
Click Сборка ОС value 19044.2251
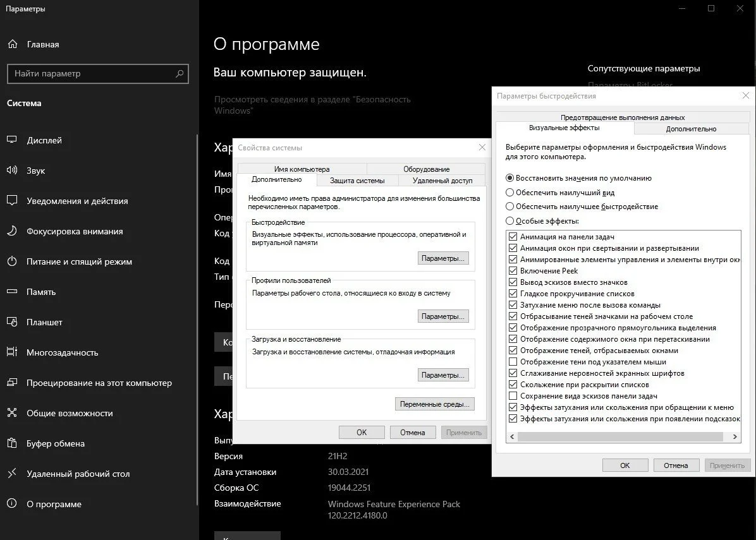(x=349, y=488)
